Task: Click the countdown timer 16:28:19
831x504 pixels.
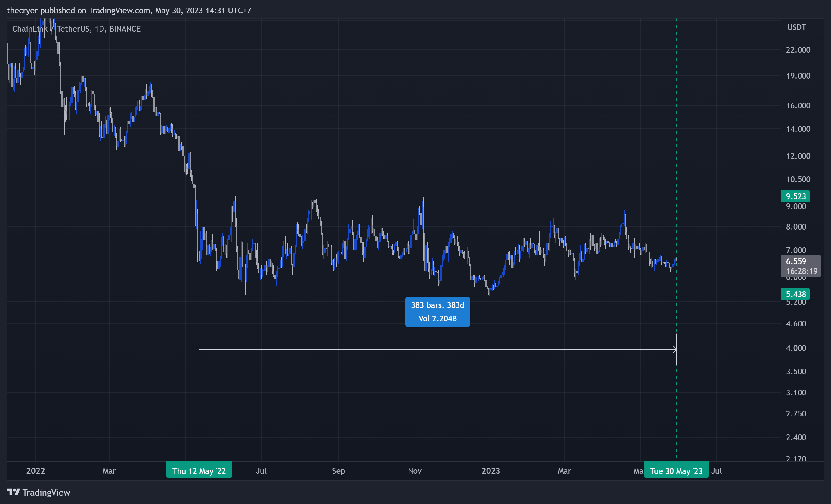Action: 802,271
